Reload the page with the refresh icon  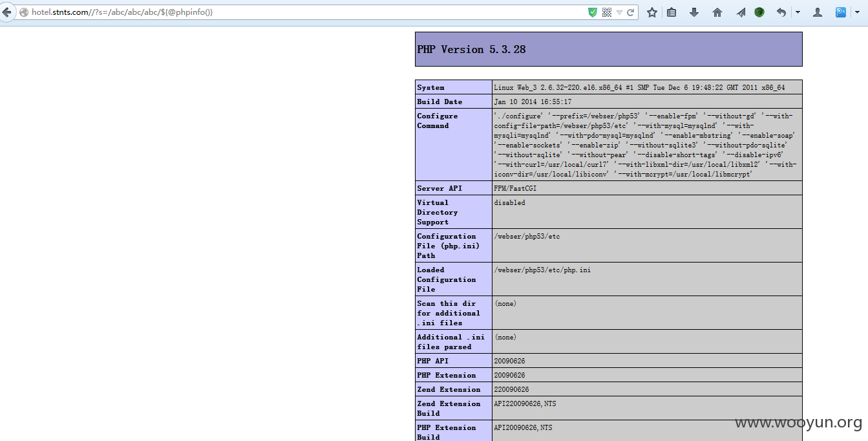point(631,12)
